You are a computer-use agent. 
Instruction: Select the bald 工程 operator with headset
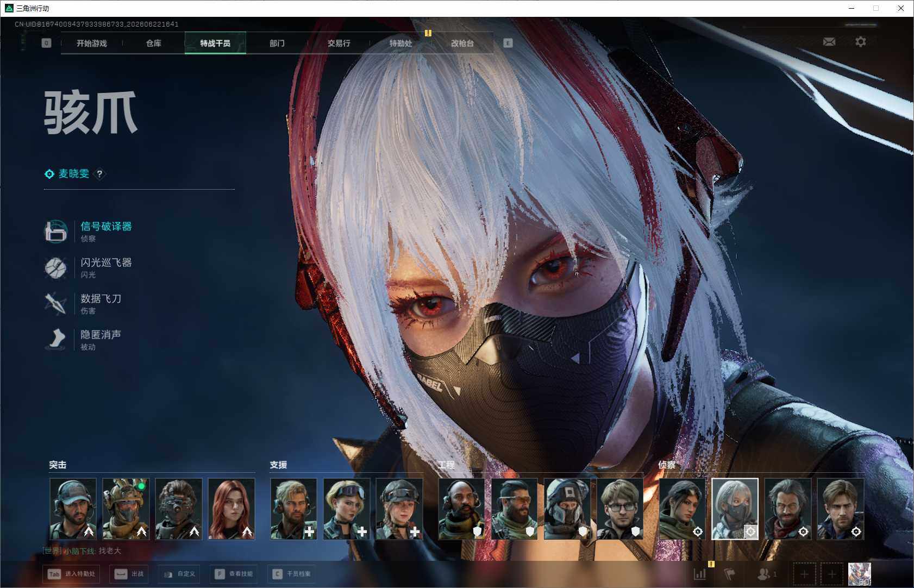(x=461, y=509)
